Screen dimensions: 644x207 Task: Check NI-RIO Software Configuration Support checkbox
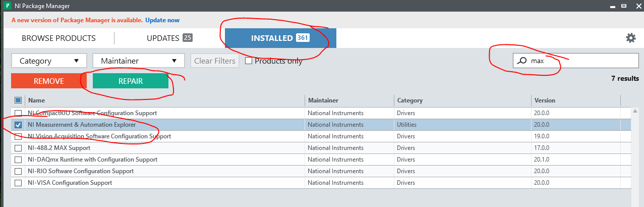[18, 171]
